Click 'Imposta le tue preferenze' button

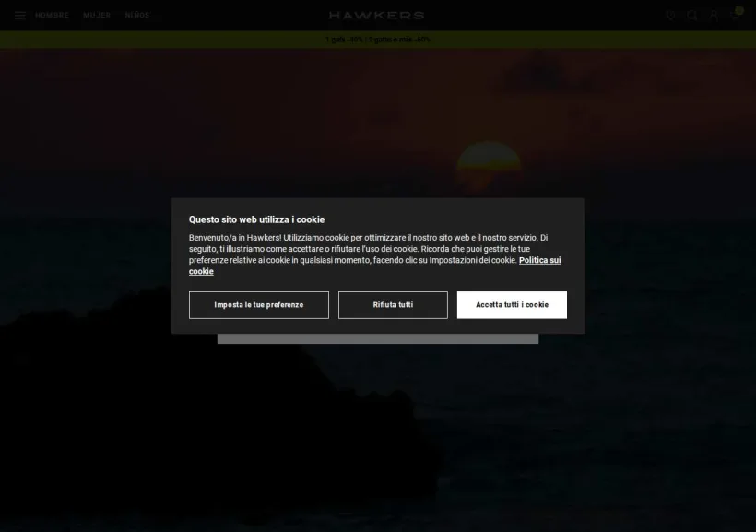(x=259, y=305)
